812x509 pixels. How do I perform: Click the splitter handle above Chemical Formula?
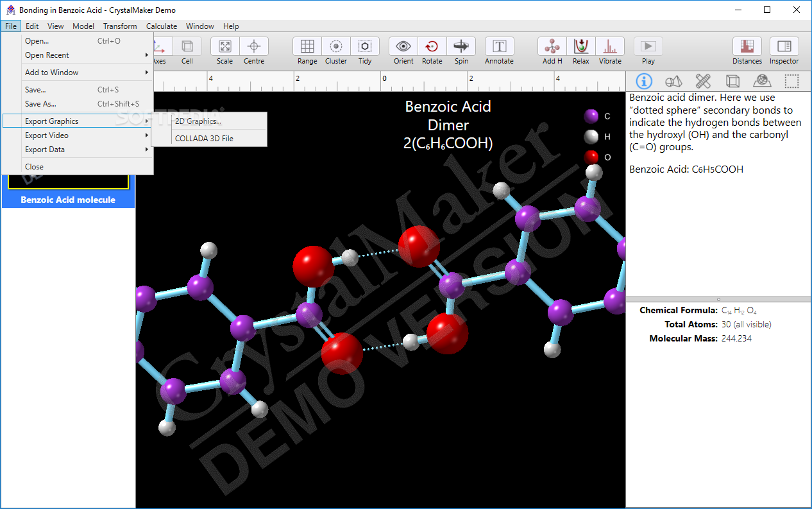point(718,299)
